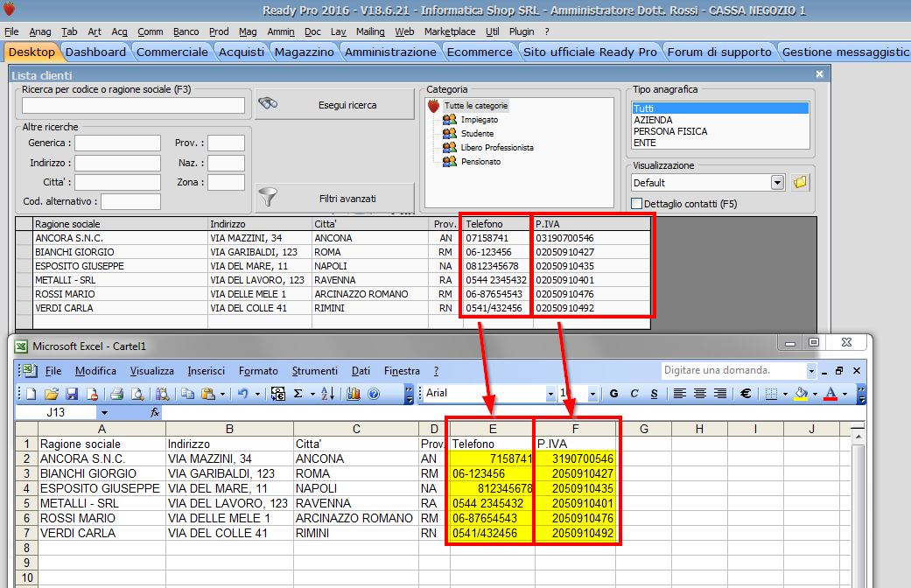Save the workbook using the floppy disk icon
The height and width of the screenshot is (588, 911).
coord(72,394)
